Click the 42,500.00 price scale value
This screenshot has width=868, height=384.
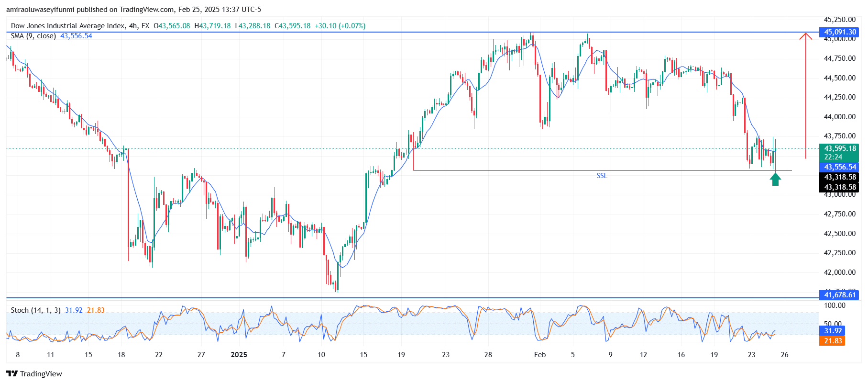839,234
